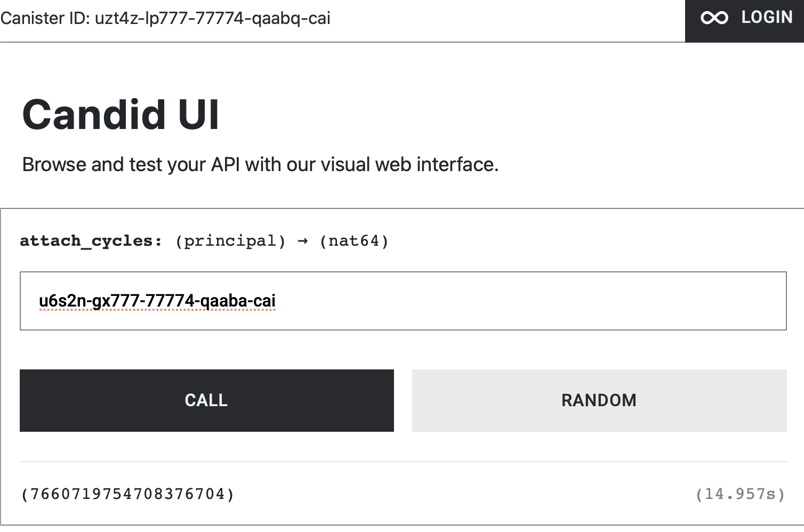Click the arrow symbol in the method signature
Viewport: 804px width, 532px height.
tap(303, 241)
